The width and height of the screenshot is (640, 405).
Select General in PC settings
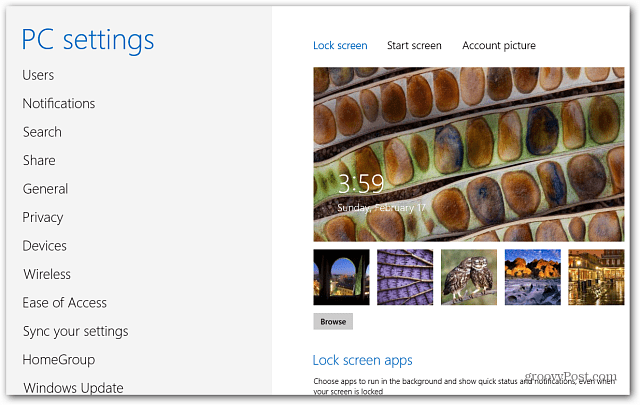click(x=45, y=189)
